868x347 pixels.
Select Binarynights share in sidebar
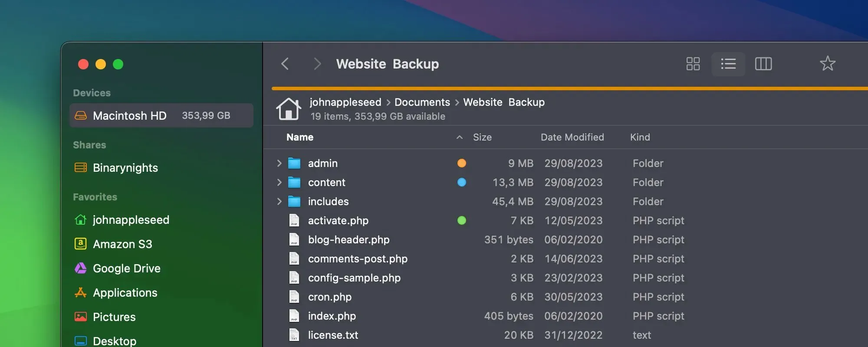click(x=125, y=168)
